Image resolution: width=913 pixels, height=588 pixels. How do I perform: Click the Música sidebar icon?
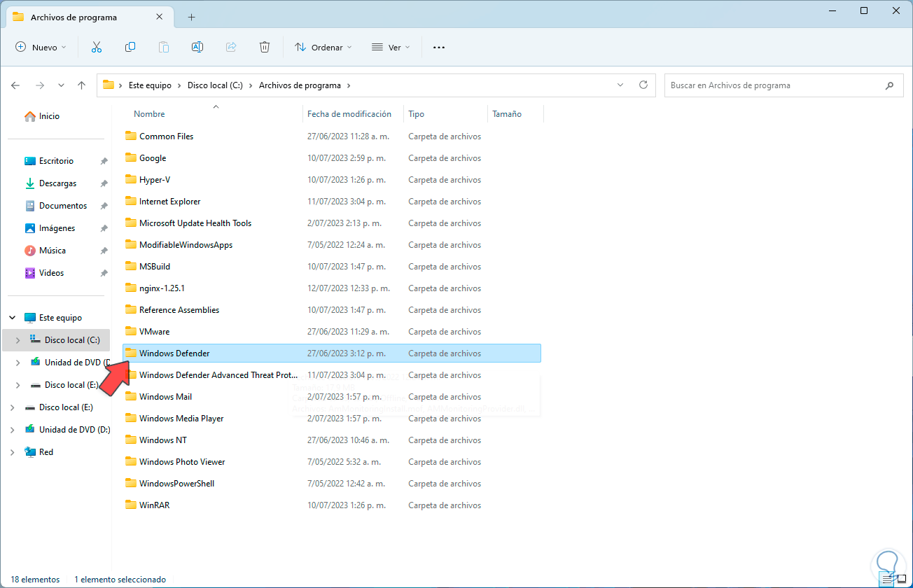[x=30, y=251]
